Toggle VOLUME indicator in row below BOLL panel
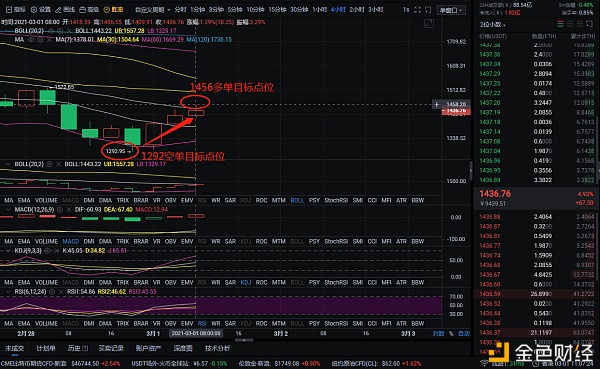The height and width of the screenshot is (369, 600). (46, 200)
